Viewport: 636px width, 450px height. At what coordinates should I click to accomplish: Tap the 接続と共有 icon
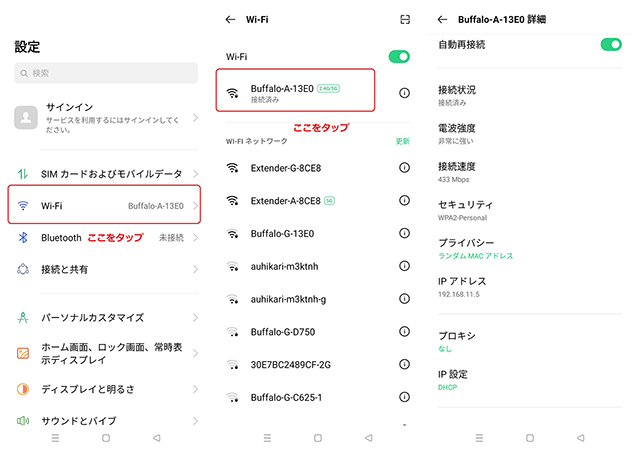click(x=23, y=269)
